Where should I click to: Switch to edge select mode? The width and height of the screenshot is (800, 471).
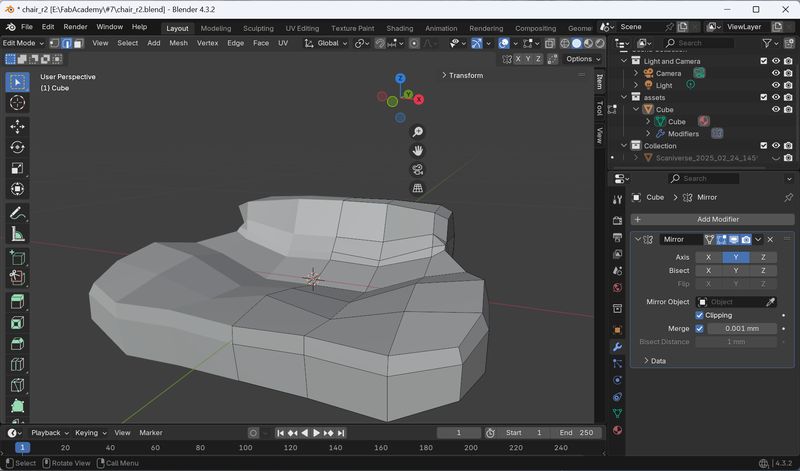coord(66,43)
